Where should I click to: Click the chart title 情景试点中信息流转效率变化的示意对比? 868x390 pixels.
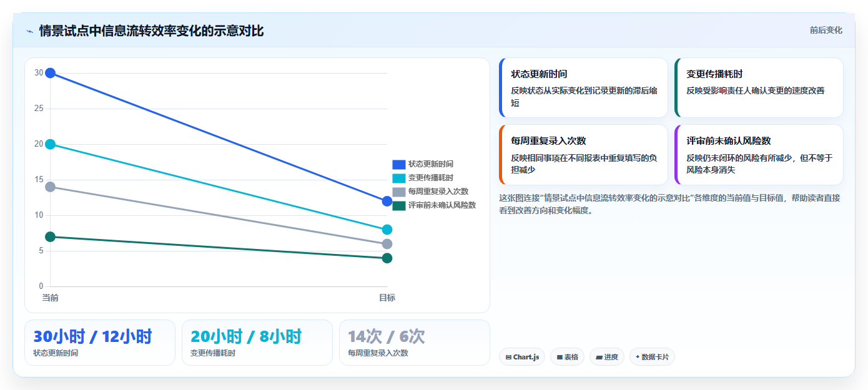click(151, 31)
